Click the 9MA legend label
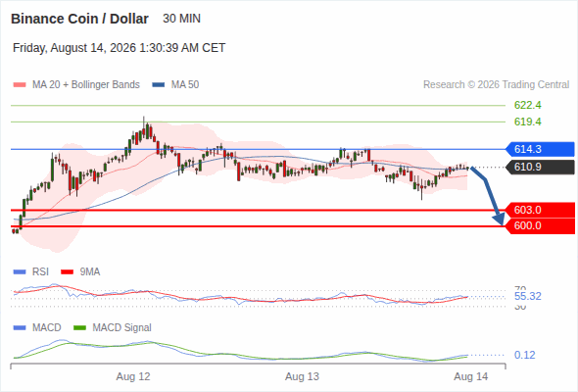Image resolution: width=578 pixels, height=392 pixels. click(90, 272)
